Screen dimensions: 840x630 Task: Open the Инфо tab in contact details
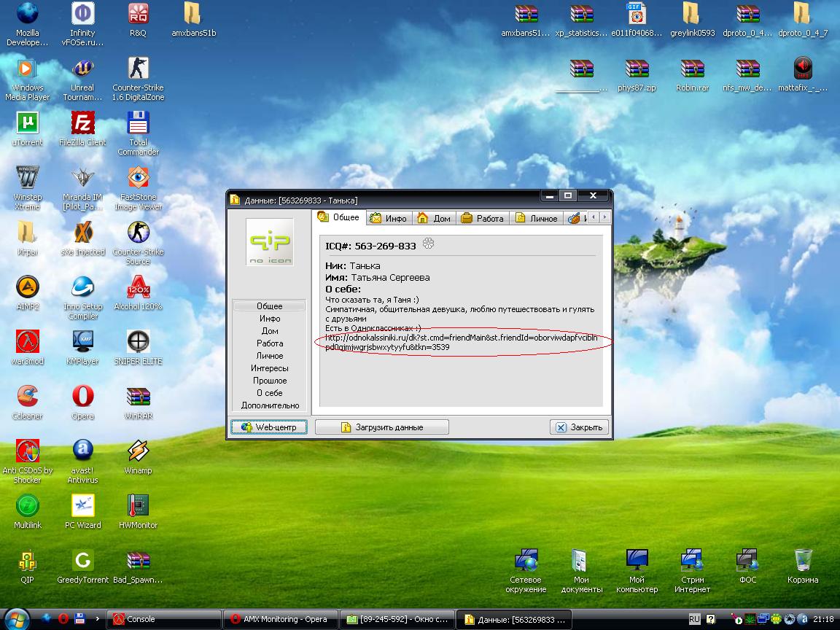tap(389, 218)
